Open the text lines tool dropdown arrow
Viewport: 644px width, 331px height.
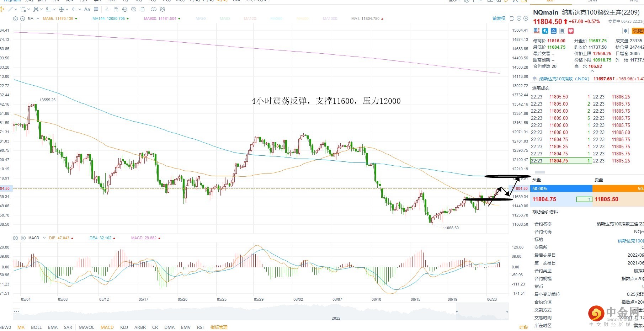click(x=54, y=9)
